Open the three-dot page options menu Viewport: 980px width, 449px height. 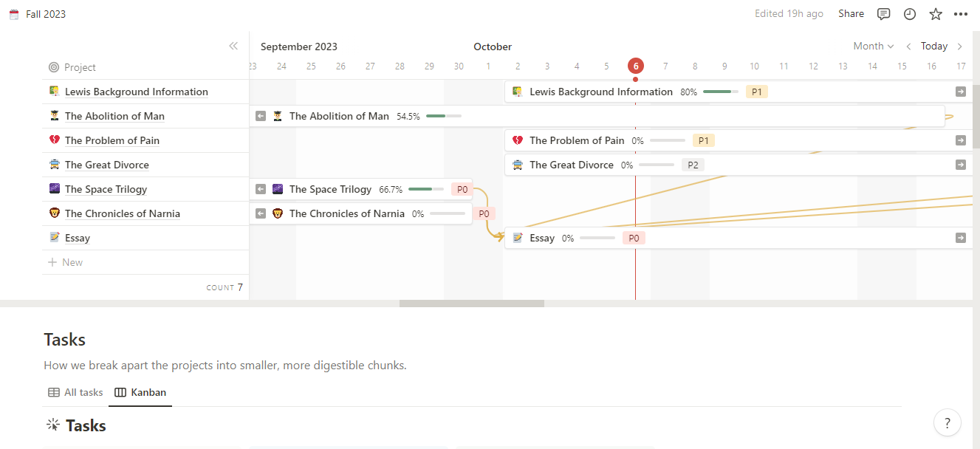(x=961, y=14)
